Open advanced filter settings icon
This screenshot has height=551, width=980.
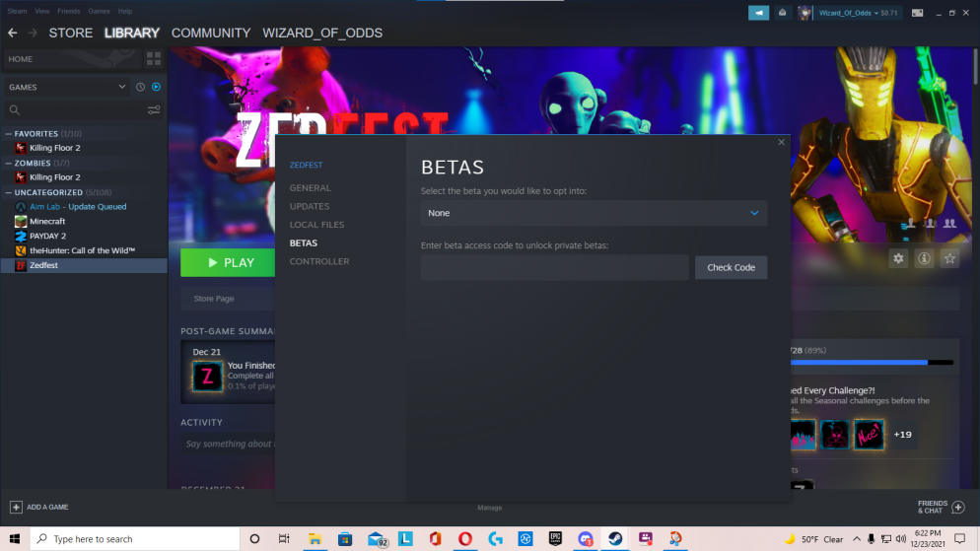[x=154, y=110]
